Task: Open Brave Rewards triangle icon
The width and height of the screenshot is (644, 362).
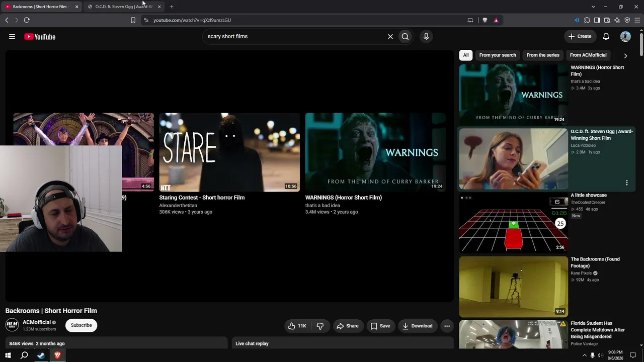Action: point(496,20)
